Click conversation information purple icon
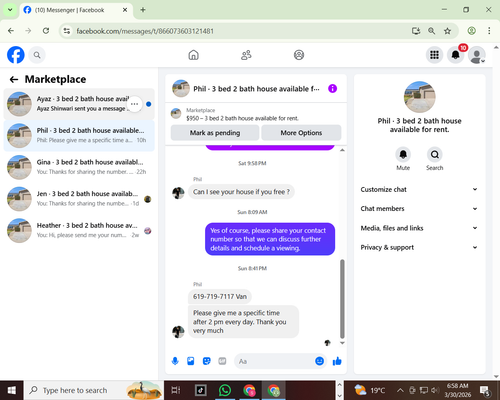500x400 pixels. point(332,89)
